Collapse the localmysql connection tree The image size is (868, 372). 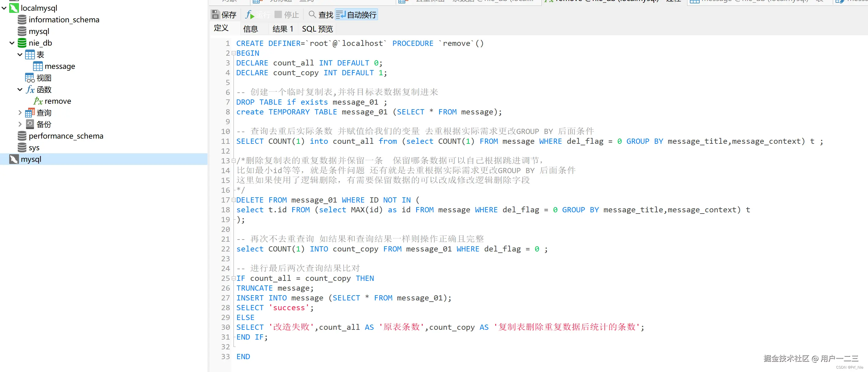[x=4, y=8]
